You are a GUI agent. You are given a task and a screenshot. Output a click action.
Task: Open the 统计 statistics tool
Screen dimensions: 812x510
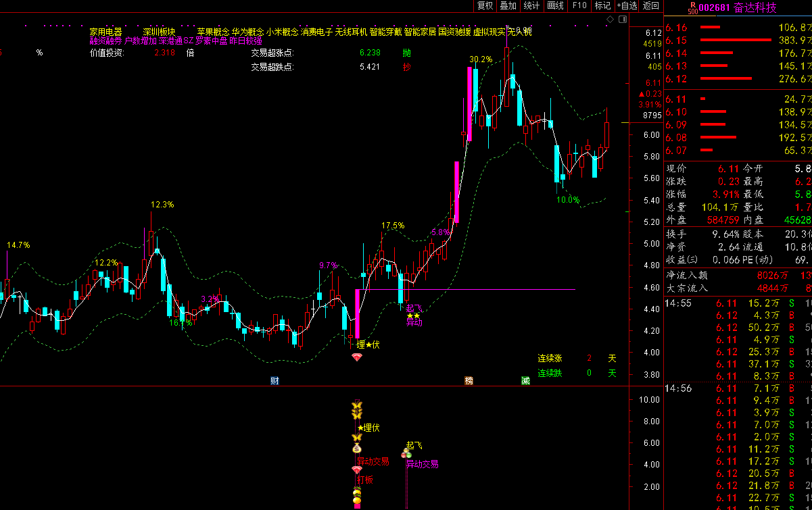531,5
